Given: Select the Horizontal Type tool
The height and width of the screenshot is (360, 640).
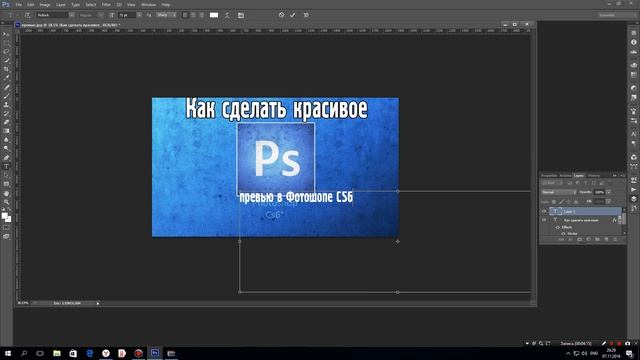Looking at the screenshot, I should point(6,167).
